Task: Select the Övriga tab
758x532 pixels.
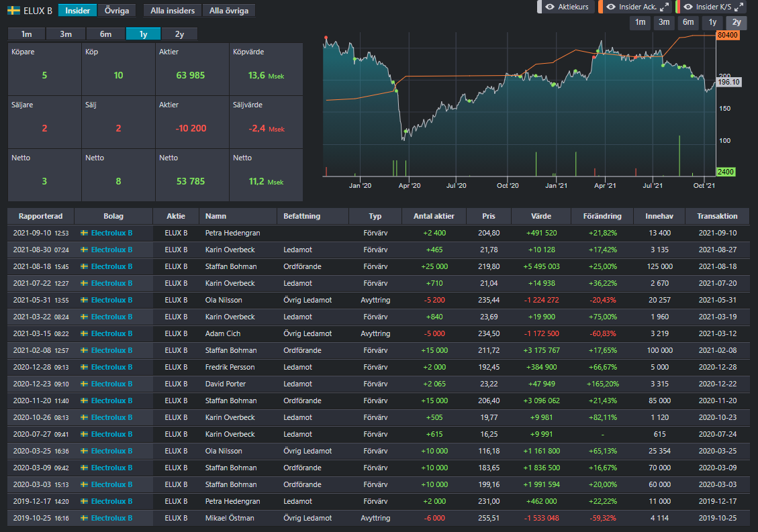Action: pos(117,10)
